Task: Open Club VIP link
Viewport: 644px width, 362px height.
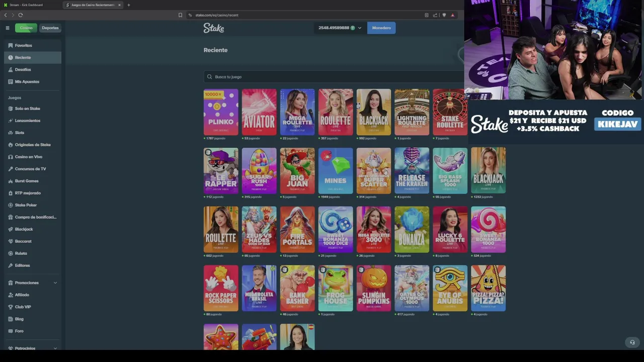Action: coord(33,307)
